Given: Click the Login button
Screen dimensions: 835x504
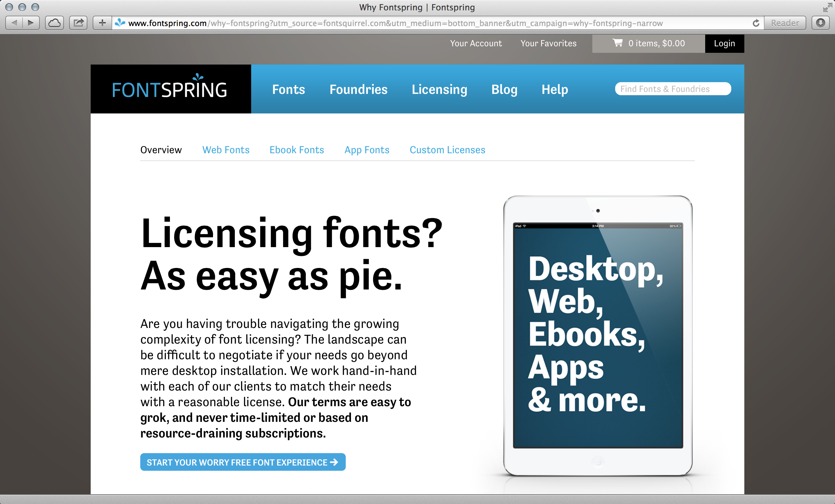Looking at the screenshot, I should click(x=724, y=43).
